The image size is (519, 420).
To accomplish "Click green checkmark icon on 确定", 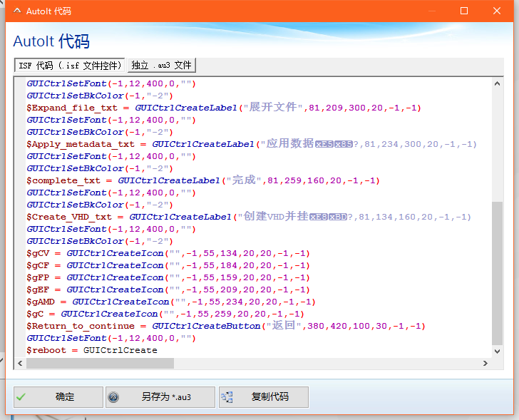I will click(21, 397).
